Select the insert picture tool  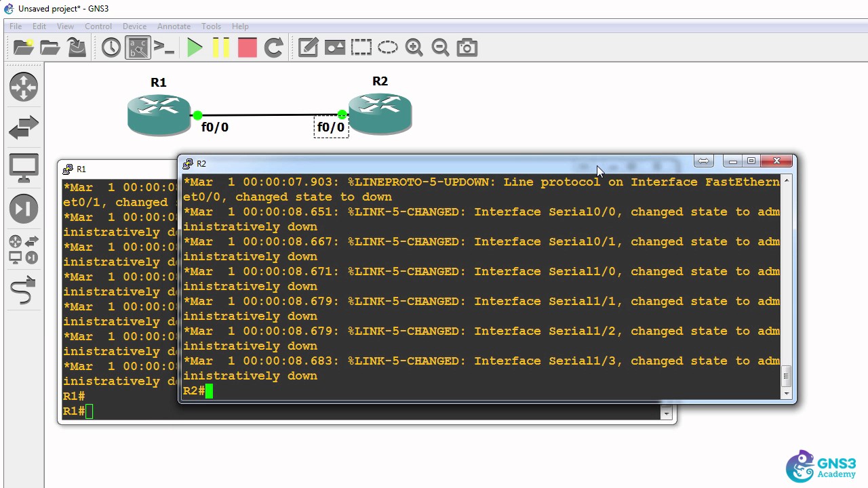click(335, 47)
